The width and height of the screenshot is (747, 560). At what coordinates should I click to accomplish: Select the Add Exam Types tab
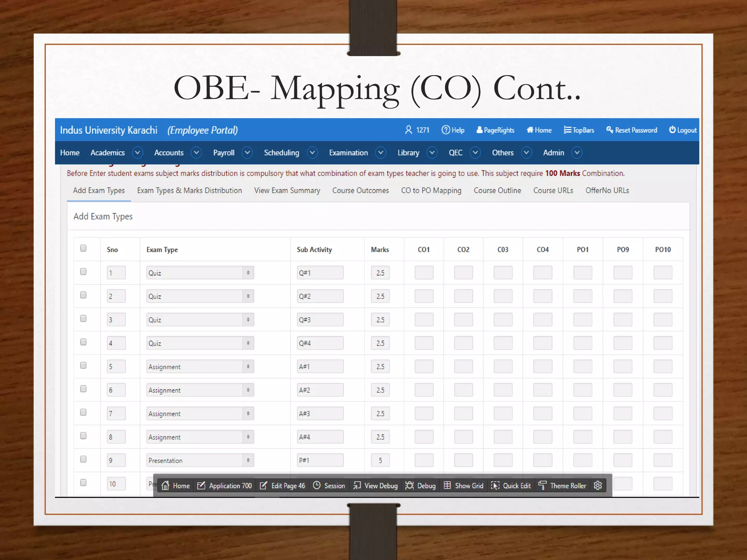[x=99, y=191]
